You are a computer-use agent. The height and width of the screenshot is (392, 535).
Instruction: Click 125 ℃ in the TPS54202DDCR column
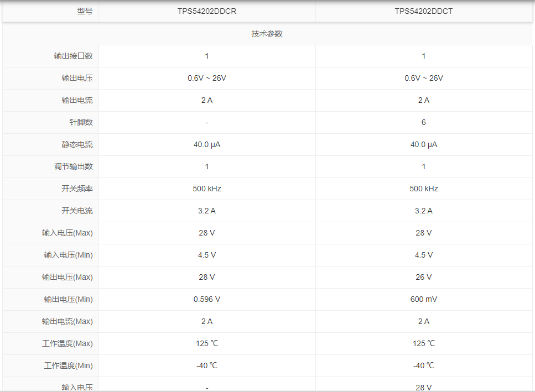(x=207, y=343)
